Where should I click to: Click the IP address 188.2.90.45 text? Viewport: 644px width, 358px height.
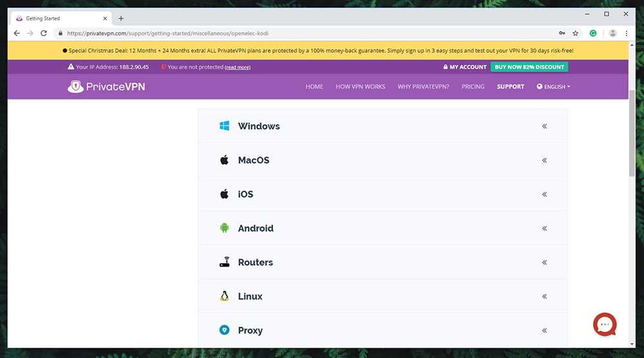(x=134, y=67)
